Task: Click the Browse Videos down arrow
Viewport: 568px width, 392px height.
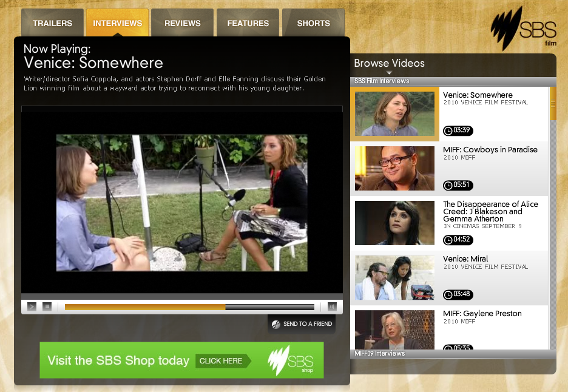Action: pos(389,73)
